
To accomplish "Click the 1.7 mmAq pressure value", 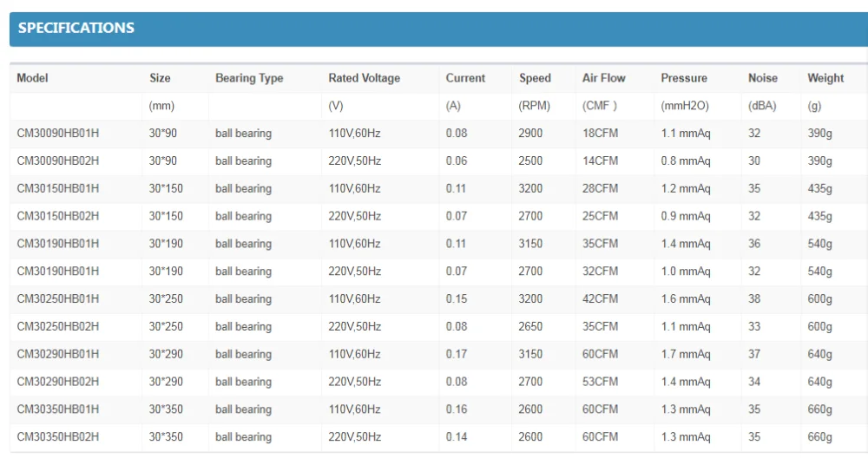I will (x=685, y=354).
